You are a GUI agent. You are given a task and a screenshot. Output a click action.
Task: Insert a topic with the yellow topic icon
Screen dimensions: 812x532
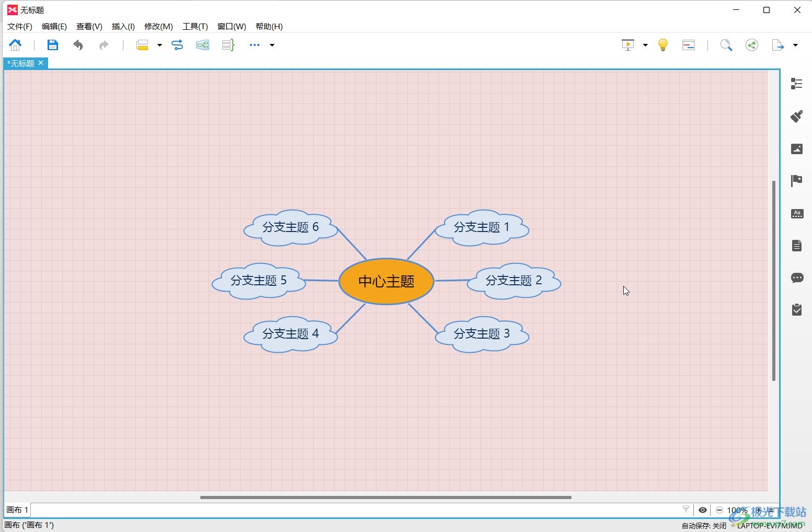pos(142,45)
